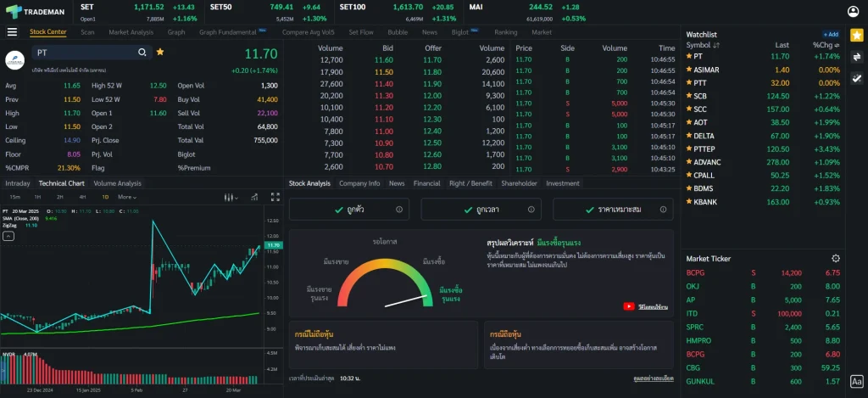Viewport: 868px width, 398px height.
Task: Toggle star for DELTA in watchlist
Action: point(688,136)
